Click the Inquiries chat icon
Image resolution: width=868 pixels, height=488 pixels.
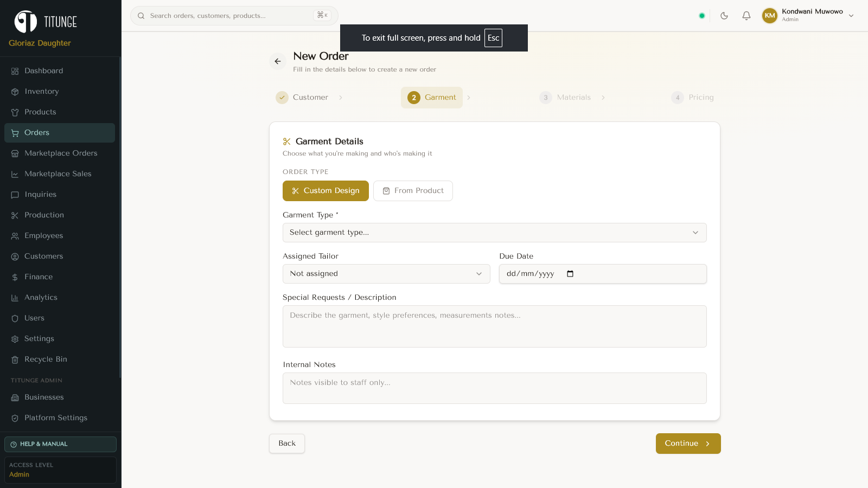click(15, 195)
